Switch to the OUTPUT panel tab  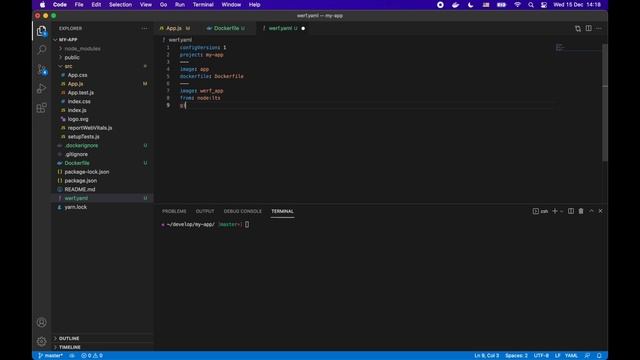pos(205,211)
